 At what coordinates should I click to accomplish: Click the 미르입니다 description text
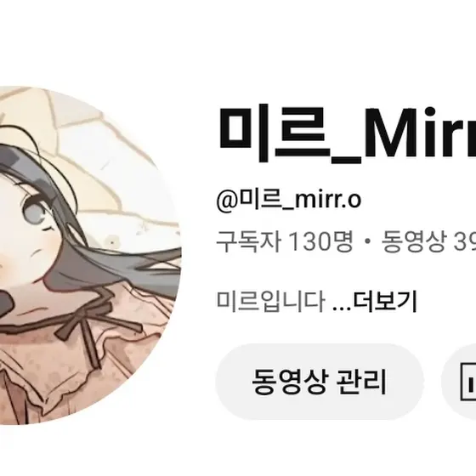pos(270,301)
